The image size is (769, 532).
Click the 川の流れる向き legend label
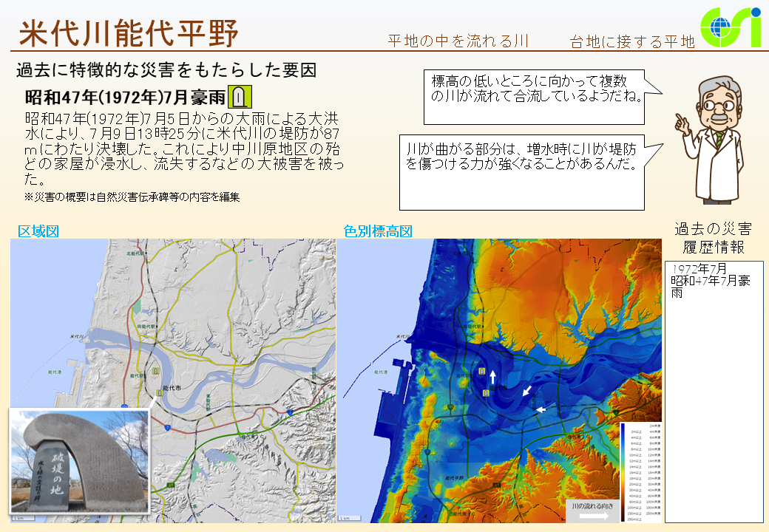coord(592,506)
